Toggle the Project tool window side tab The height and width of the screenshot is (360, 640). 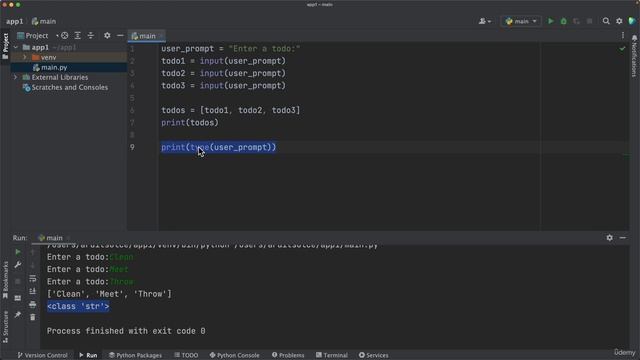tap(5, 46)
